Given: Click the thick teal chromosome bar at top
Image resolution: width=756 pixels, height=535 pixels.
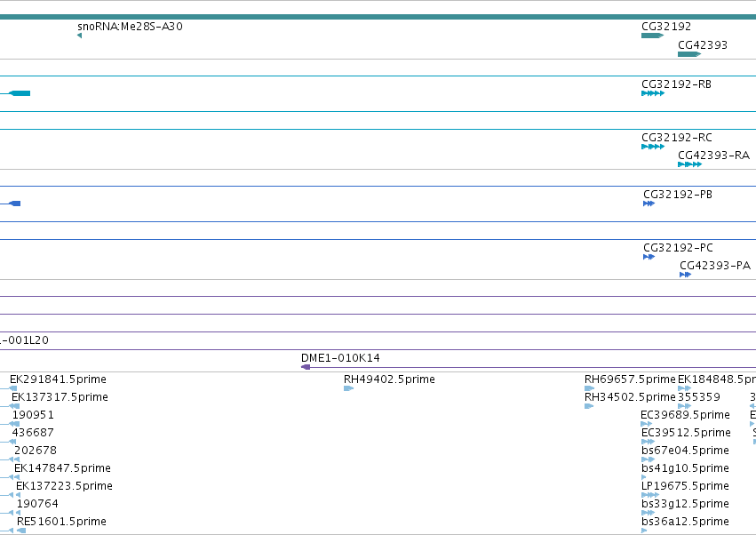Looking at the screenshot, I should (x=378, y=17).
